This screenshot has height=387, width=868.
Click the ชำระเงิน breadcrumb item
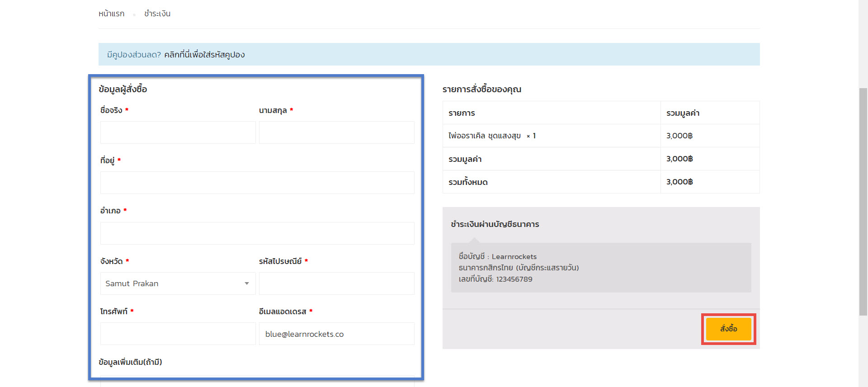point(157,14)
